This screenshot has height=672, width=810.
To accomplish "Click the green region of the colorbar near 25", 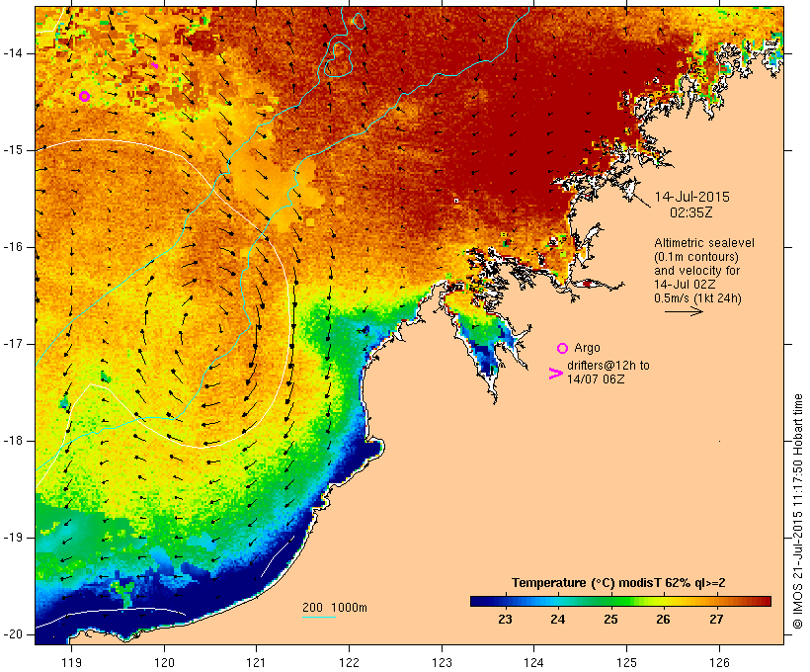I will pyautogui.click(x=612, y=601).
